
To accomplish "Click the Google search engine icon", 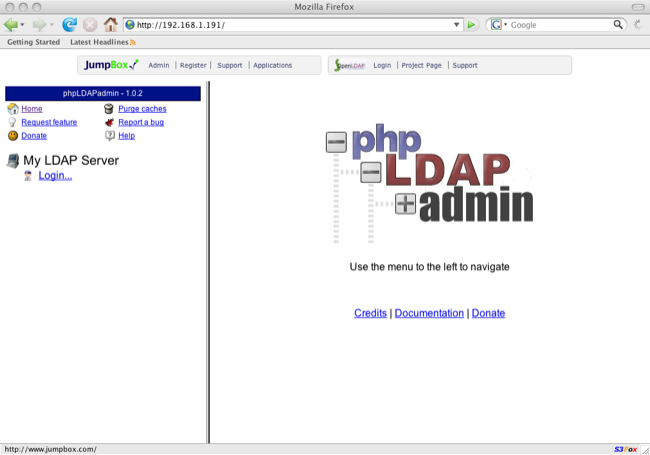I will [496, 25].
